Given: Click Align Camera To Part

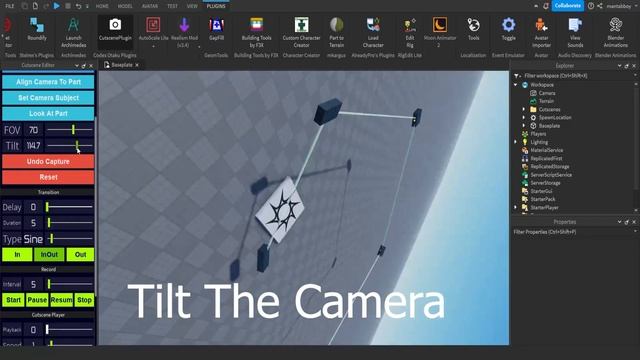Looking at the screenshot, I should click(48, 82).
